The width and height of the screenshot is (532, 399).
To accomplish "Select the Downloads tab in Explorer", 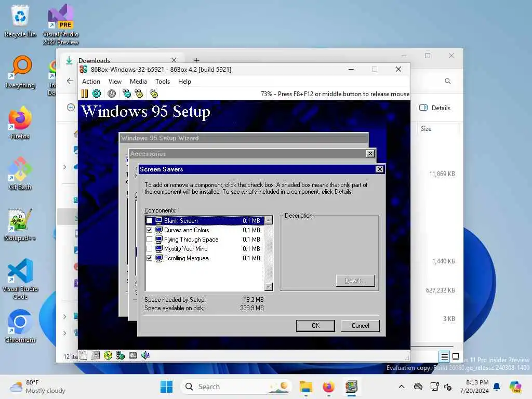I will [122, 60].
